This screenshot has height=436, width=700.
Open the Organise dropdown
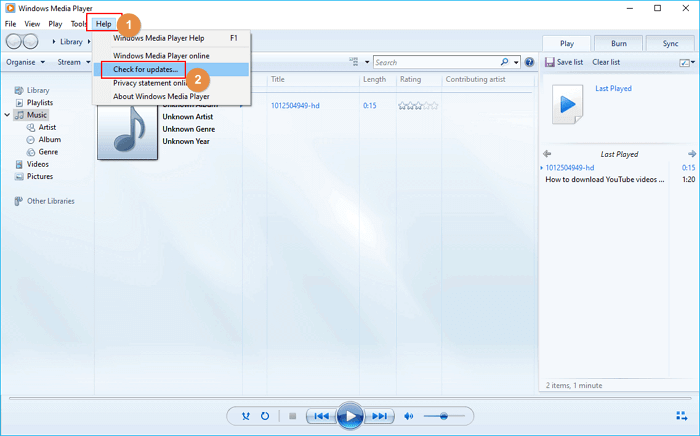pyautogui.click(x=25, y=62)
